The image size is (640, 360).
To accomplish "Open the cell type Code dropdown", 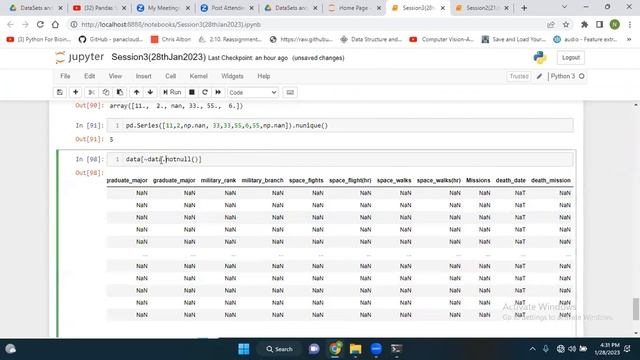I will pos(253,93).
